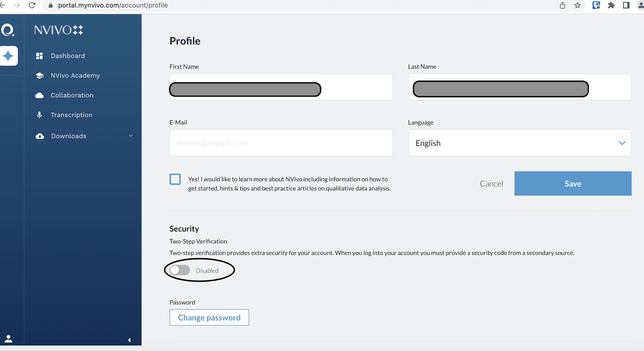Share this page via browser icon
The height and width of the screenshot is (351, 644).
coord(562,5)
